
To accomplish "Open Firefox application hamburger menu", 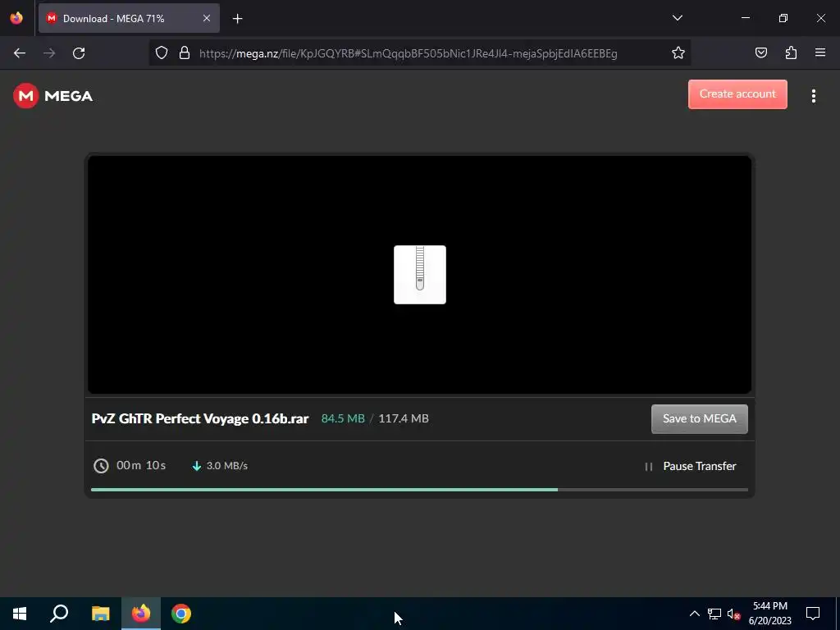I will click(x=820, y=53).
